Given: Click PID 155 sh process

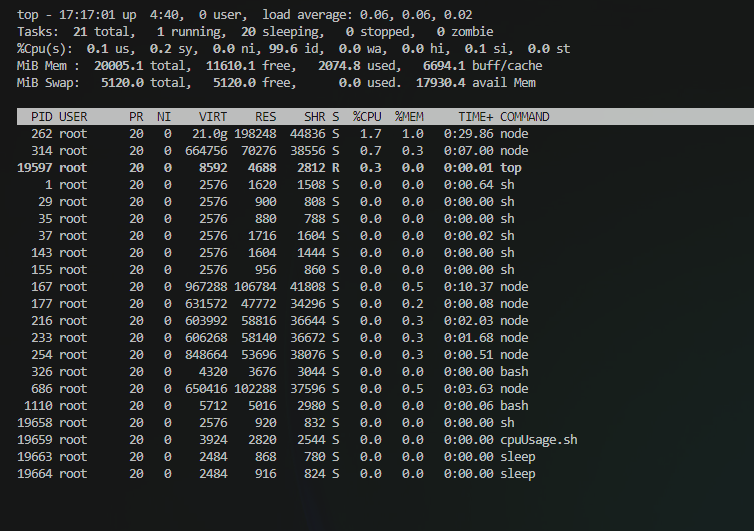Looking at the screenshot, I should coord(42,270).
